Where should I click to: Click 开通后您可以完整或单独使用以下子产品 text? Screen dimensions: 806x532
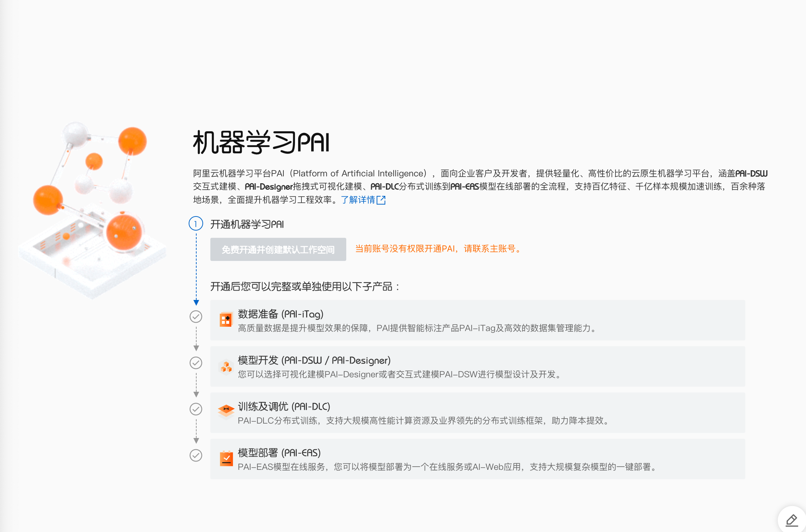(305, 287)
